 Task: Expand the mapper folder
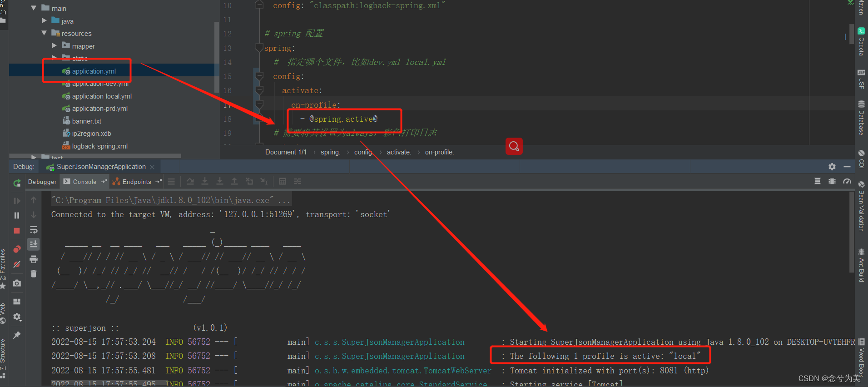point(55,45)
